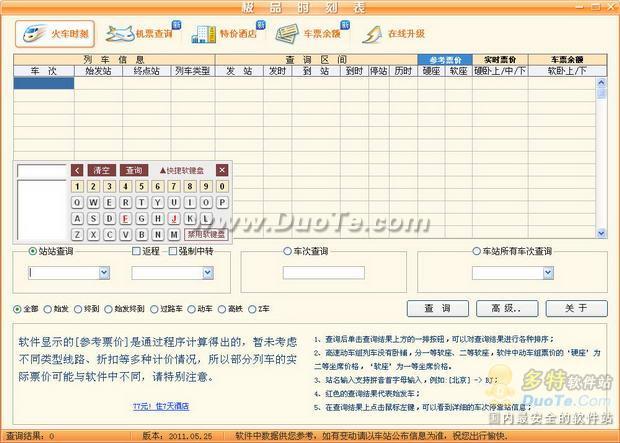Select the 过路车 passing train filter

[x=154, y=309]
